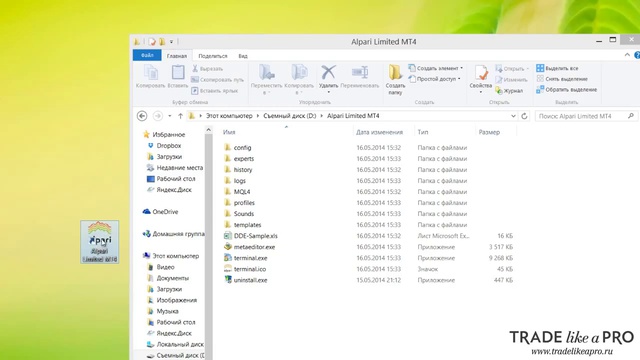Switch to the Вид tab

[x=243, y=56]
